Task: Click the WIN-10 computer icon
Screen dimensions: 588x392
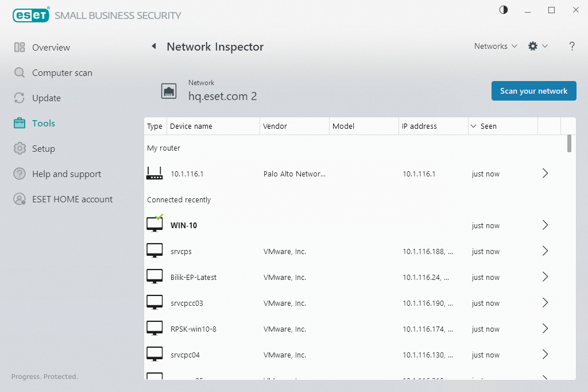Action: tap(154, 225)
